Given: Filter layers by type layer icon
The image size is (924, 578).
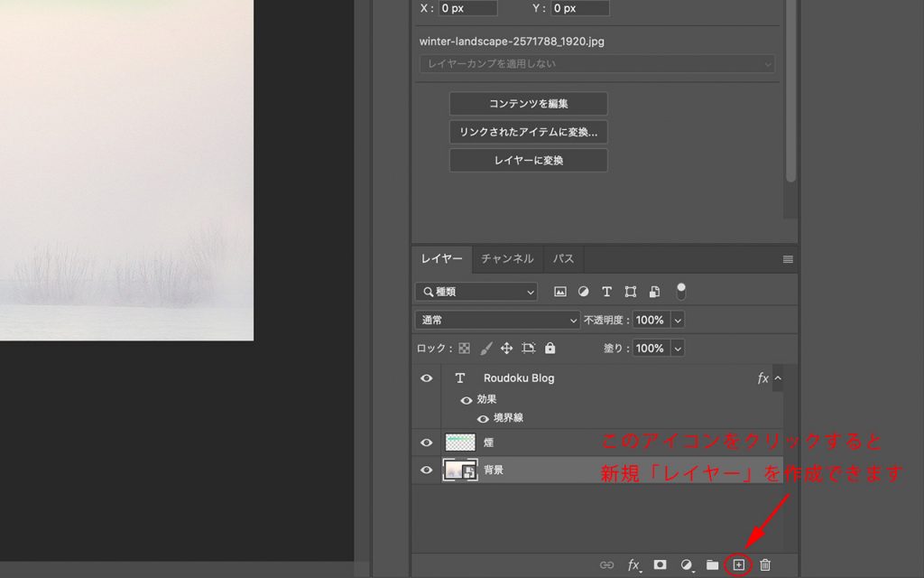Looking at the screenshot, I should [x=606, y=292].
